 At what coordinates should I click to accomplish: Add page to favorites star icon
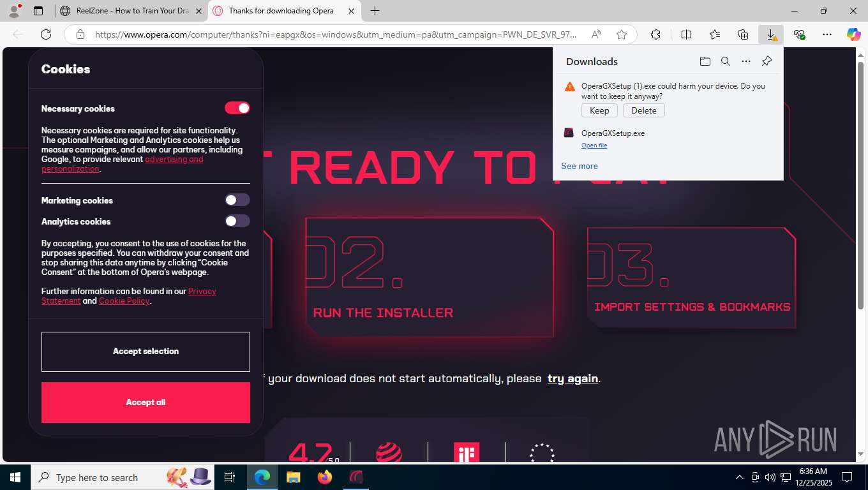[621, 34]
